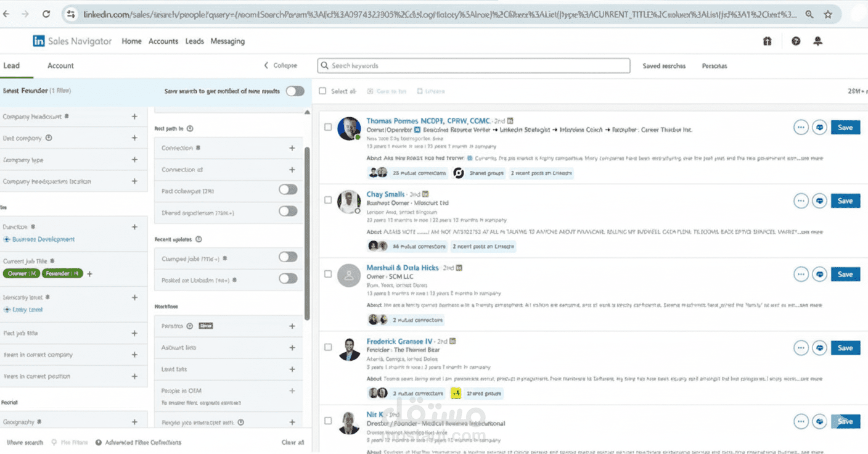Tick checkbox for Marshull & Dula Hicks
Viewport: 868px width, 454px height.
tap(328, 274)
